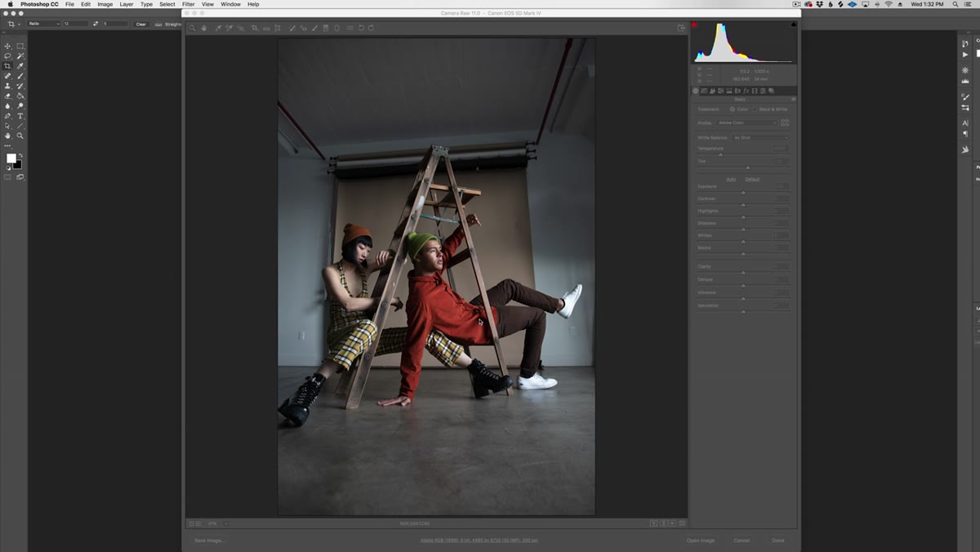Image resolution: width=980 pixels, height=552 pixels.
Task: Select the Clone Stamp tool
Action: coord(8,86)
